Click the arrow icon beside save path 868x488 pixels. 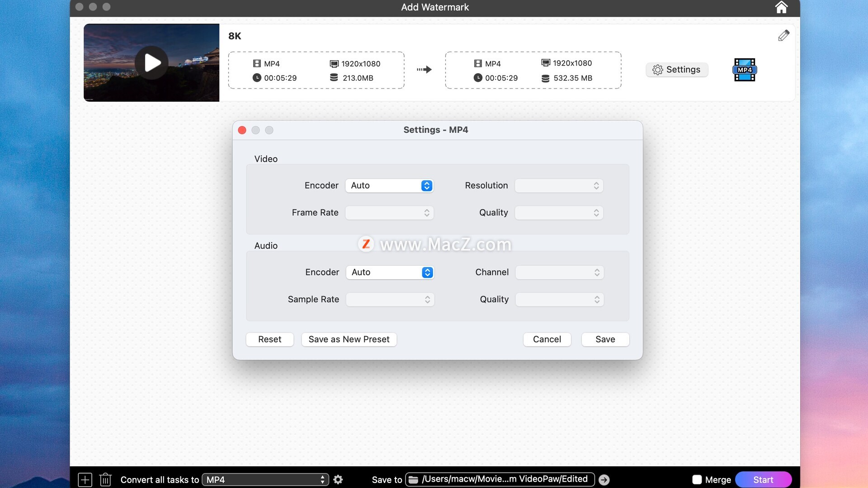click(x=604, y=480)
